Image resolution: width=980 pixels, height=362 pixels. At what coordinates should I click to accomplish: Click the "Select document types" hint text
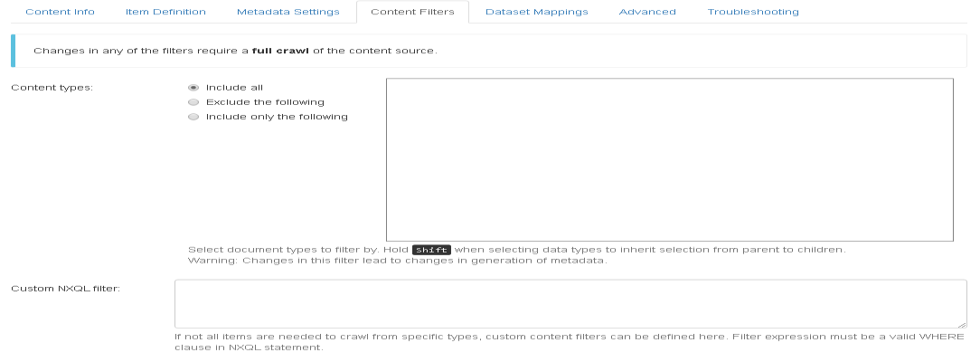pyautogui.click(x=298, y=250)
